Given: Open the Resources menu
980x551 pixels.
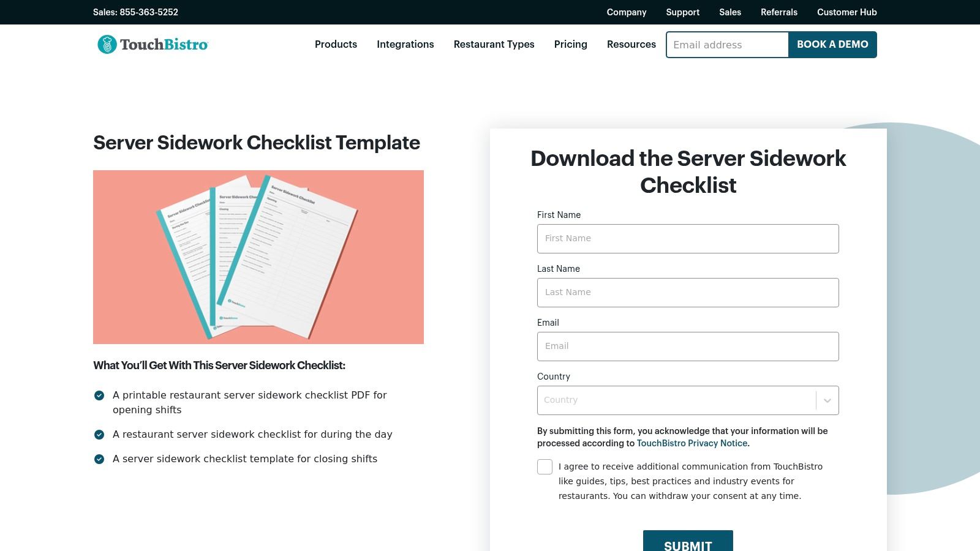Looking at the screenshot, I should 631,44.
